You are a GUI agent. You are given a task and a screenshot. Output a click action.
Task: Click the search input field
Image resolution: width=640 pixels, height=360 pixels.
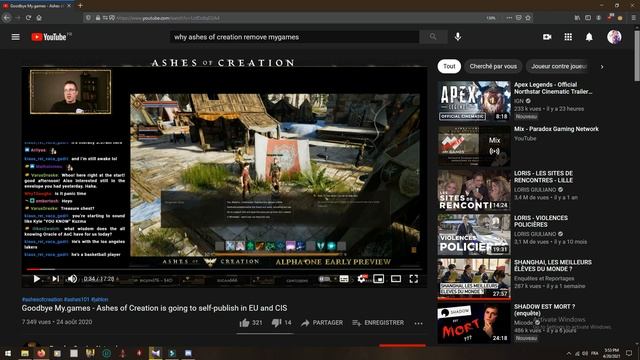point(294,37)
